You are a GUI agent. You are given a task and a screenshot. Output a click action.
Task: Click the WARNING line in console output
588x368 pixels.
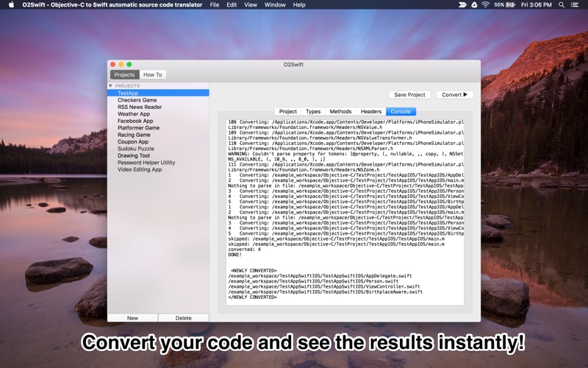345,154
